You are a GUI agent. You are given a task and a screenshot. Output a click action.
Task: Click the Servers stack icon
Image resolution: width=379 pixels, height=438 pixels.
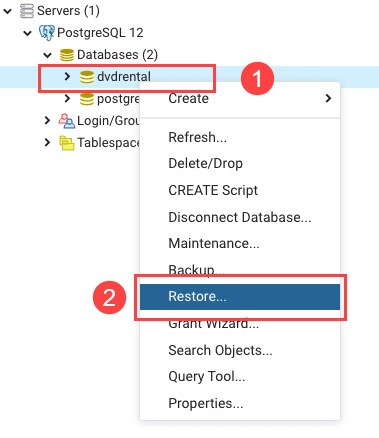point(27,11)
